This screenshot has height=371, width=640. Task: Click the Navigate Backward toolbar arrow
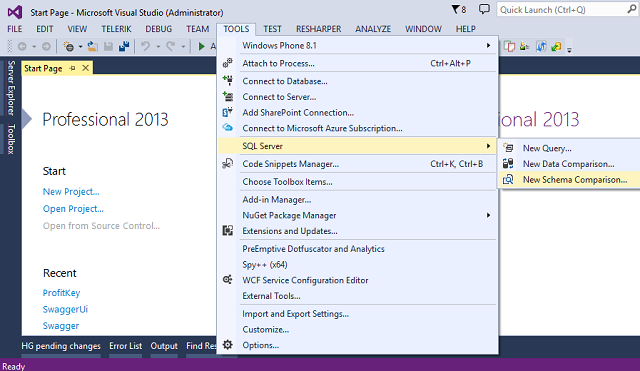(22, 47)
